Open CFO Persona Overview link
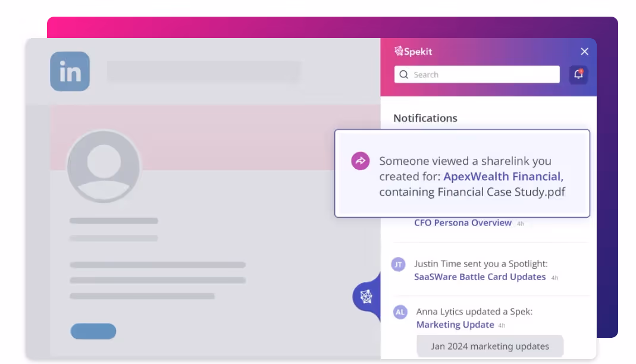 (463, 222)
